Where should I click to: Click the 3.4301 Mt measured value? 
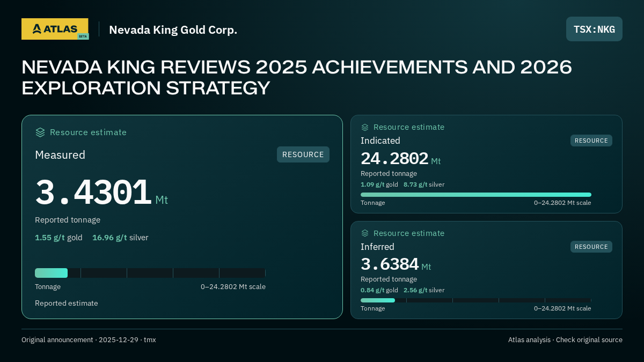[x=101, y=193]
